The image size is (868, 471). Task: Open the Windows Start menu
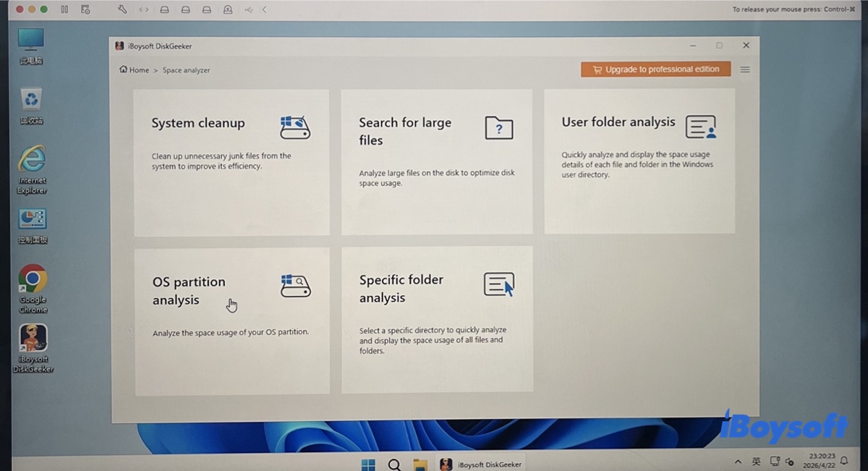pyautogui.click(x=368, y=464)
